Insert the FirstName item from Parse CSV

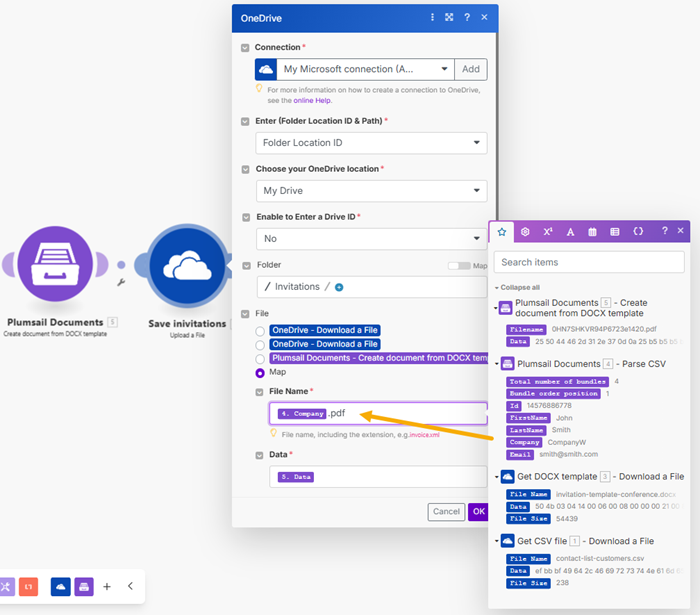[528, 418]
